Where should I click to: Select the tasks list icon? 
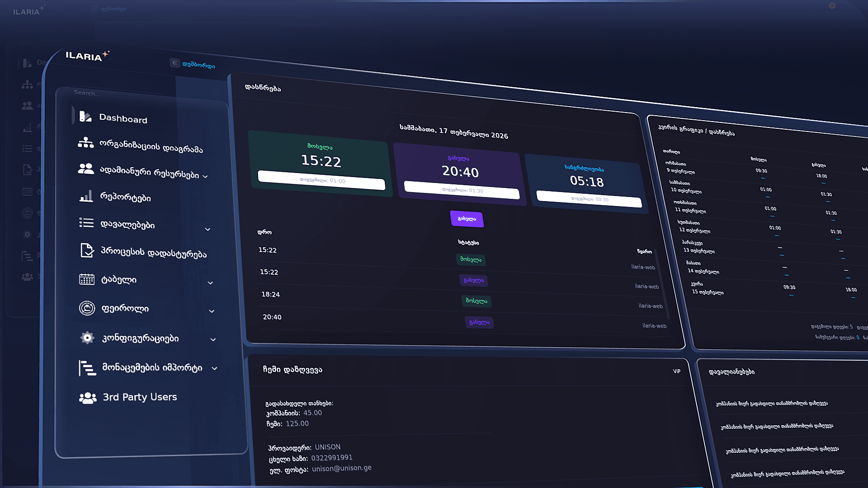click(x=86, y=223)
